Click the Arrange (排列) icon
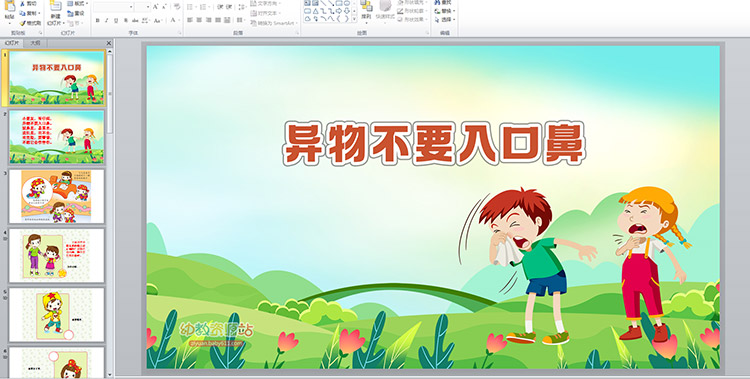 (x=366, y=10)
